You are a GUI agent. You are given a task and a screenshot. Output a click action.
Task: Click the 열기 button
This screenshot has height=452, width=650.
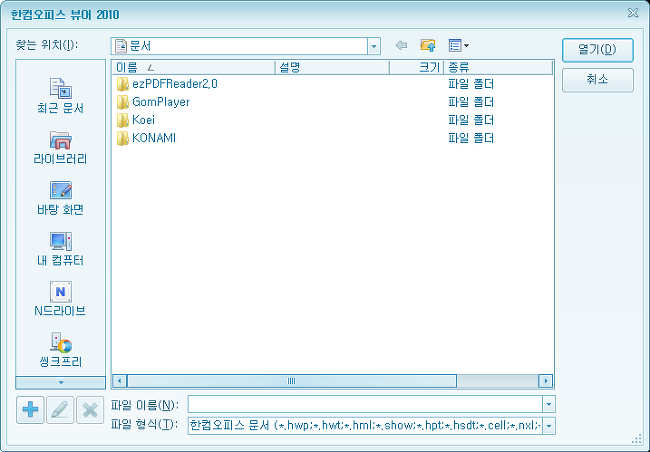coord(597,50)
